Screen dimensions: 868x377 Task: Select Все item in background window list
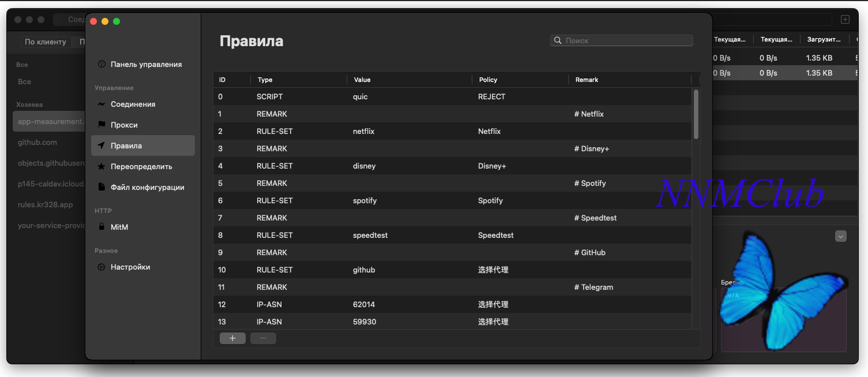pos(24,81)
